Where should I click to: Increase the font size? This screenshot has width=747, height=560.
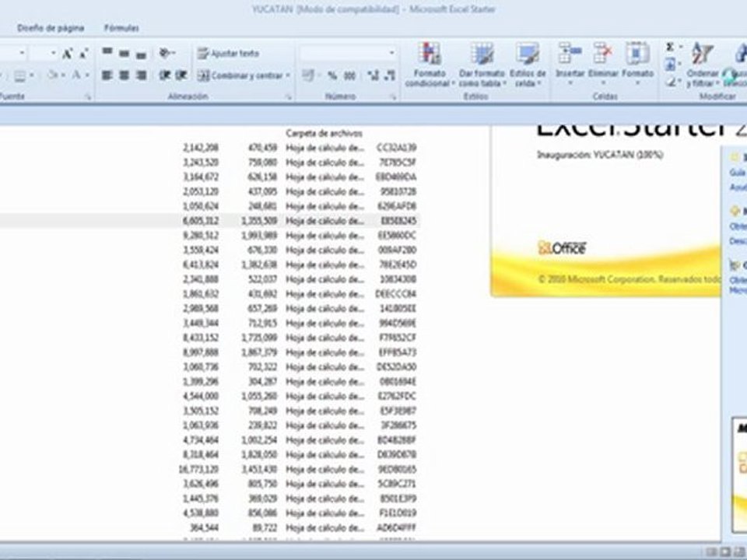point(67,54)
